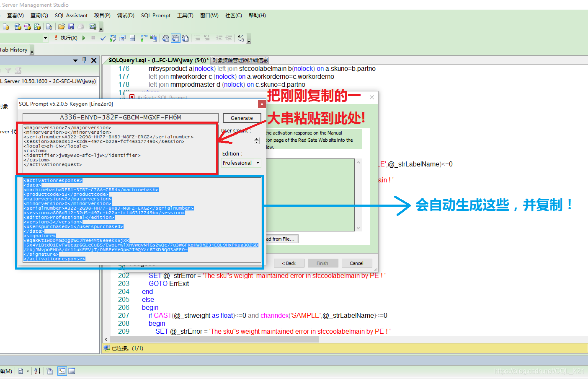Click the grayed-out printer icon
The image size is (588, 379).
pyautogui.click(x=81, y=27)
